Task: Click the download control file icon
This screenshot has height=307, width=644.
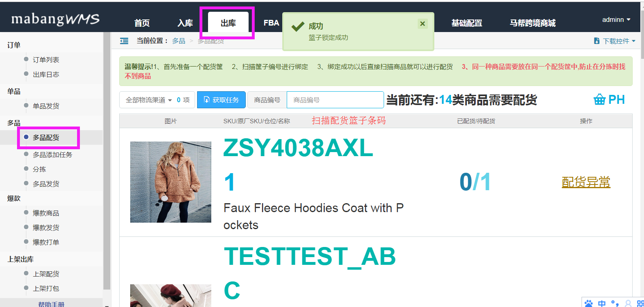Action: pos(597,41)
